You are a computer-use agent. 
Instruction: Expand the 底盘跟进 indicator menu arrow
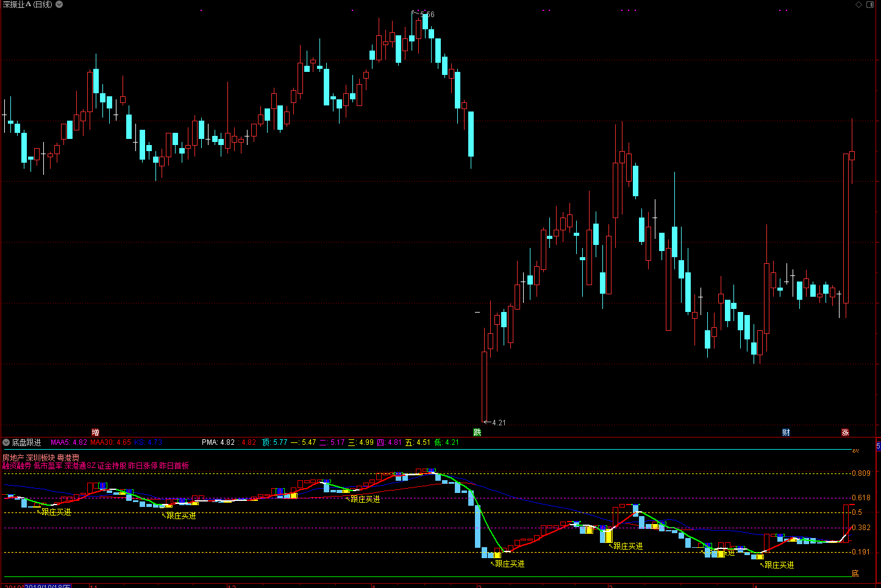tap(6, 442)
